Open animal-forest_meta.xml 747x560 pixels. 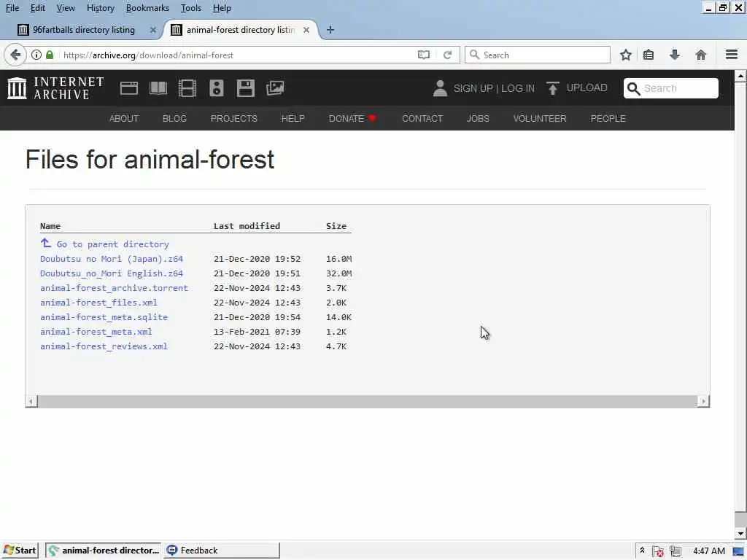pos(96,332)
